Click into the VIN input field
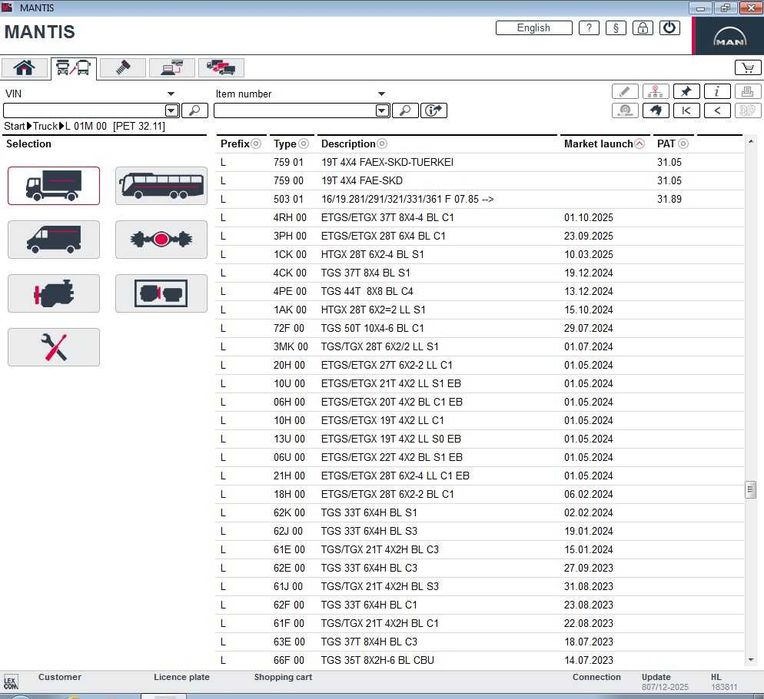 coord(84,111)
